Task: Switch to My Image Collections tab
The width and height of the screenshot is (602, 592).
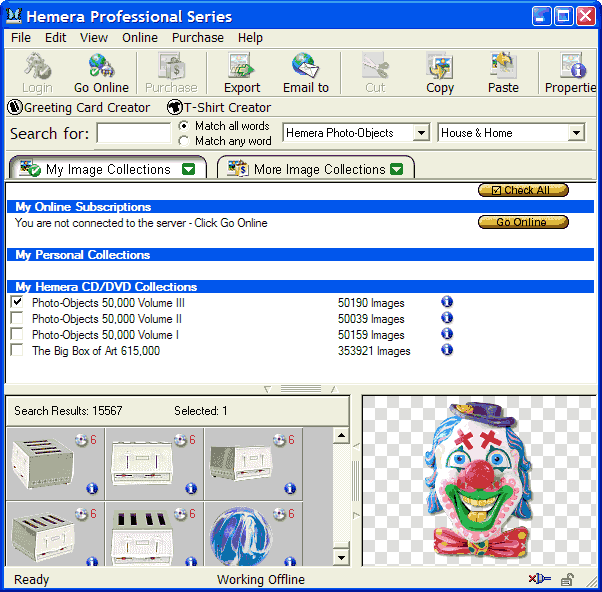Action: 108,168
